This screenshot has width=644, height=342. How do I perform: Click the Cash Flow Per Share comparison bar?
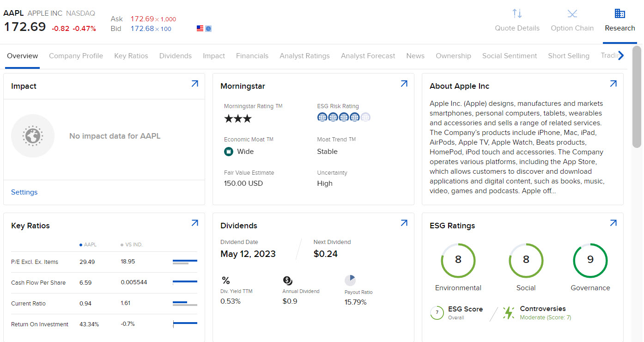pos(185,282)
